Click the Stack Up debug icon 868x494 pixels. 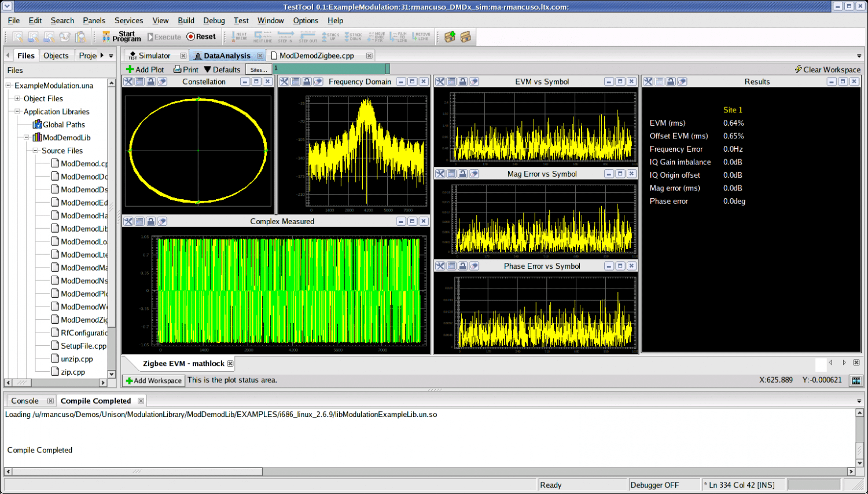click(x=332, y=36)
